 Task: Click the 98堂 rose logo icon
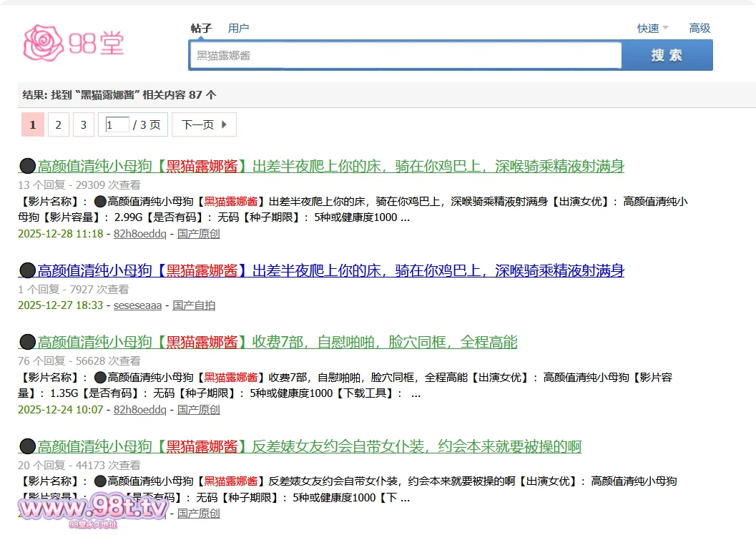pos(42,41)
